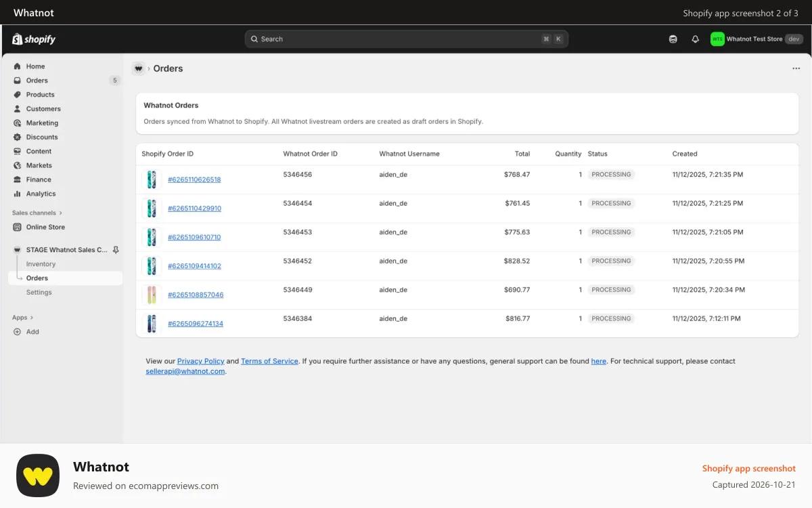Open order link #6265109610710
Image resolution: width=812 pixels, height=508 pixels.
pos(194,237)
